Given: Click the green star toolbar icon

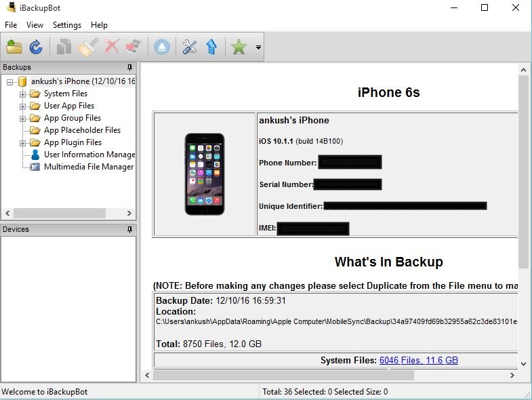Looking at the screenshot, I should click(x=239, y=47).
